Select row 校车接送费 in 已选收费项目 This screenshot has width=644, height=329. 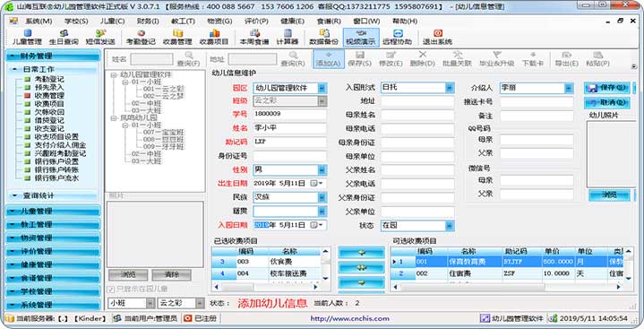point(266,273)
